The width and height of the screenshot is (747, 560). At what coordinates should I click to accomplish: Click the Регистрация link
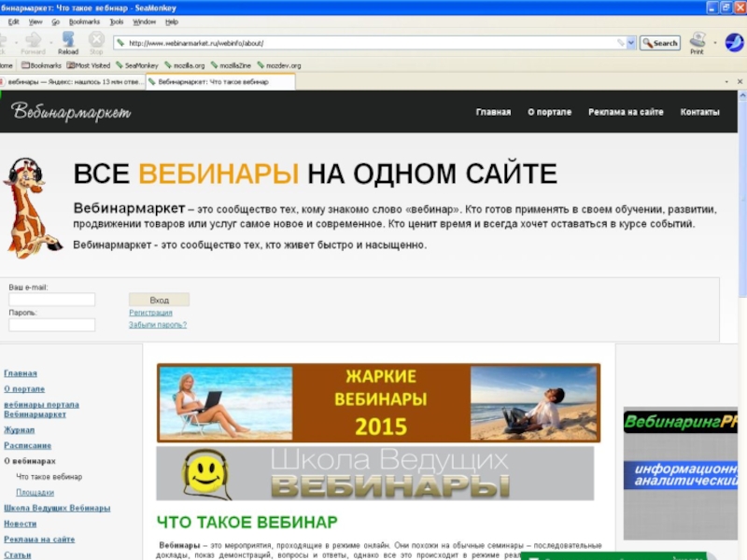coord(150,313)
